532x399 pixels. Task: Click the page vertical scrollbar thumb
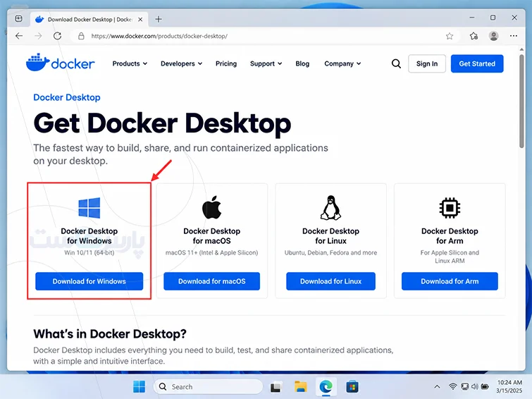pyautogui.click(x=521, y=101)
